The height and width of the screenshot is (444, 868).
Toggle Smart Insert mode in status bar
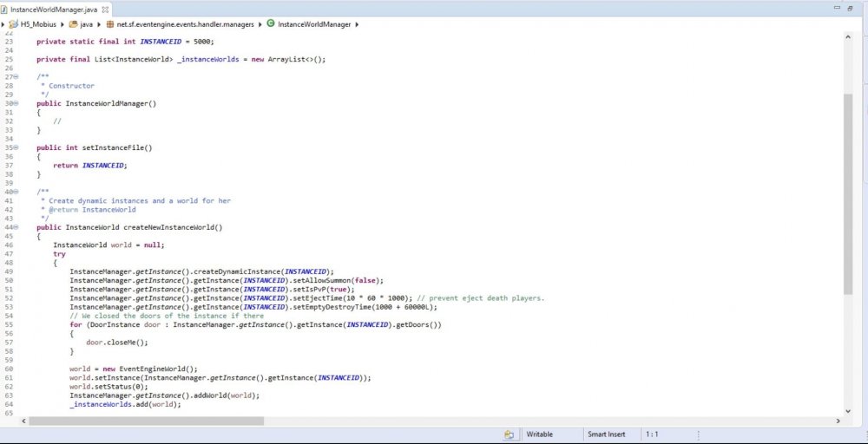(608, 434)
